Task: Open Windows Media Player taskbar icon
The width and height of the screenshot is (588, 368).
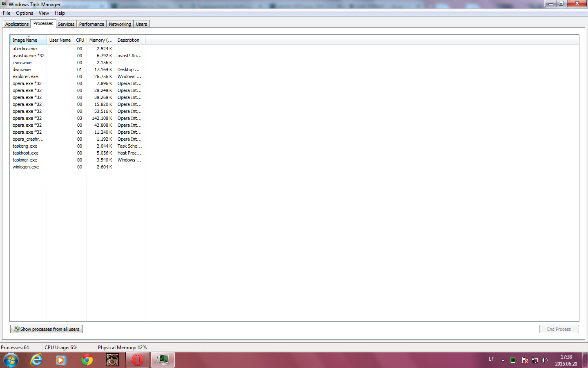Action: click(62, 360)
